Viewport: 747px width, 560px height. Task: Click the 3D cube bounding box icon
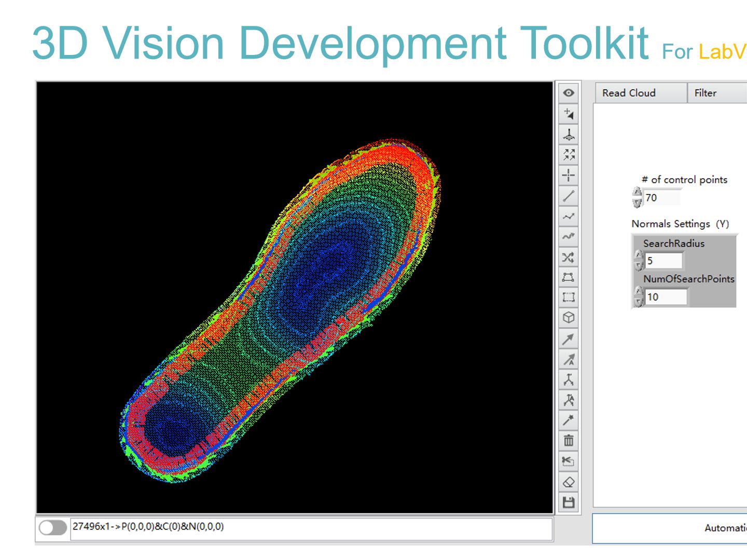coord(569,316)
